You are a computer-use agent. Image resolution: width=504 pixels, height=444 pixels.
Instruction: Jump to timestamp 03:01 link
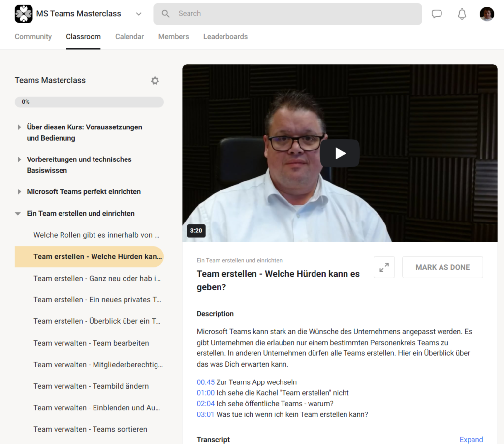(x=205, y=414)
